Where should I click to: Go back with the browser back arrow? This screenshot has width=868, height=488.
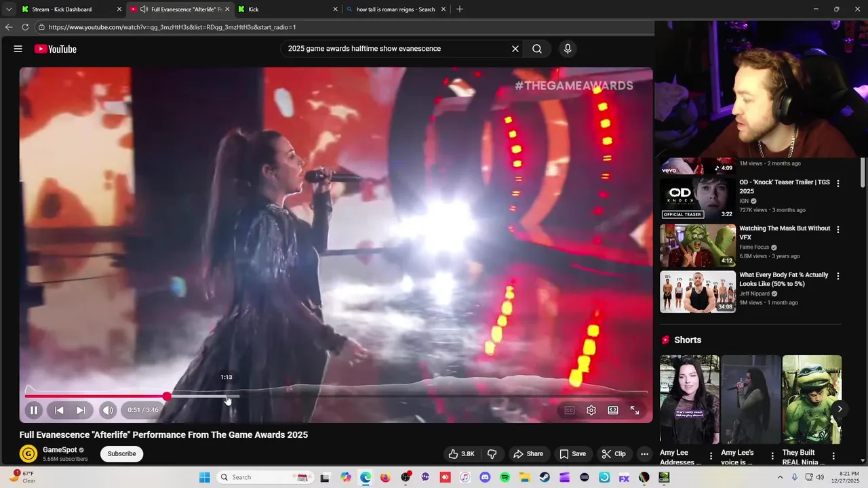9,27
